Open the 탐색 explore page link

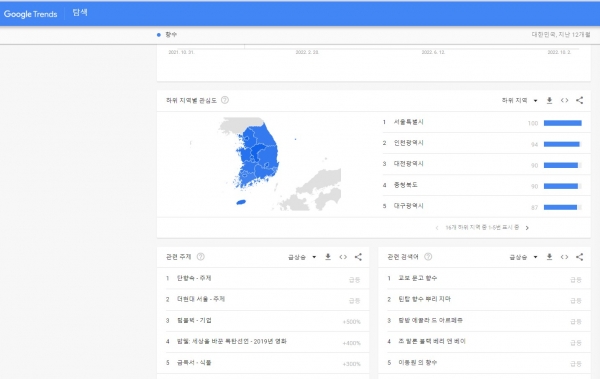80,13
